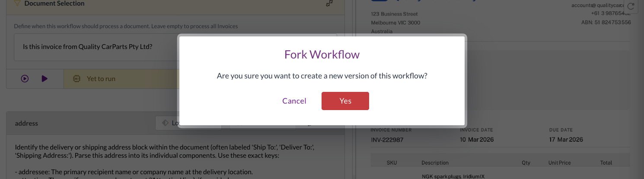Click the Unit Price column header
The height and width of the screenshot is (179, 644).
pyautogui.click(x=559, y=163)
